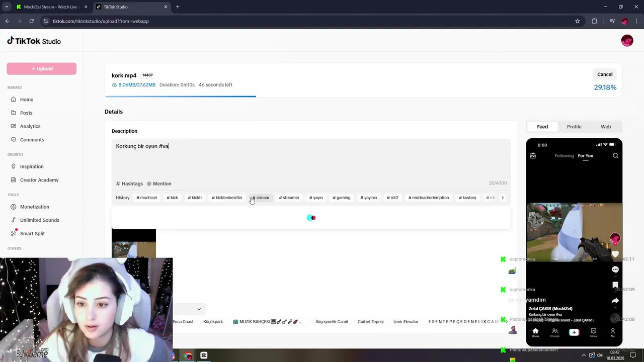
Task: Click share arrow icon in preview
Action: point(615,301)
